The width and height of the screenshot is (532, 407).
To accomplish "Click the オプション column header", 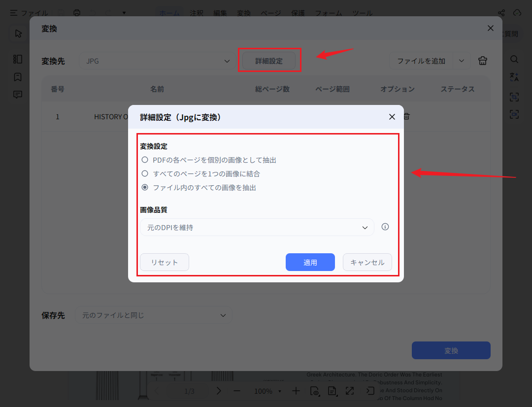I will pyautogui.click(x=398, y=89).
